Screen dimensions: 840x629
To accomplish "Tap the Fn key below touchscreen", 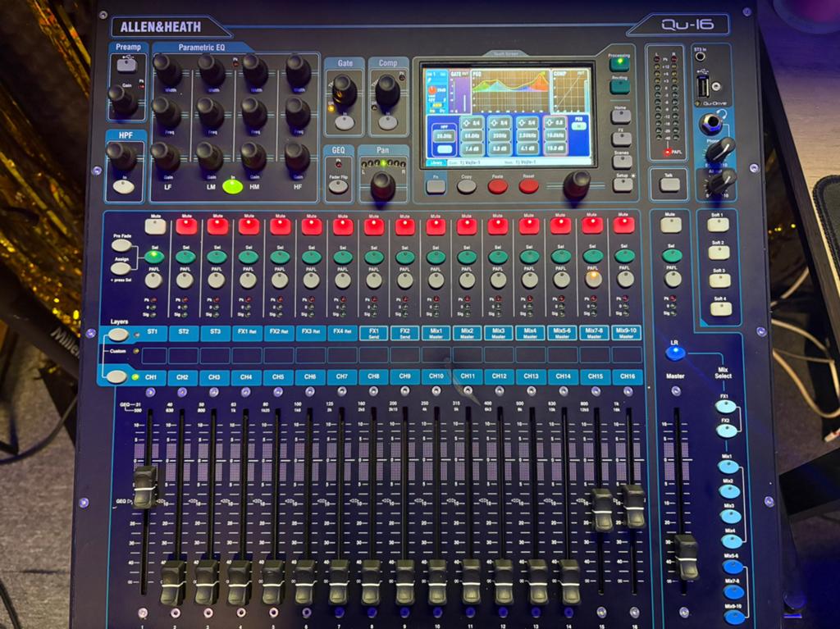I will [436, 186].
